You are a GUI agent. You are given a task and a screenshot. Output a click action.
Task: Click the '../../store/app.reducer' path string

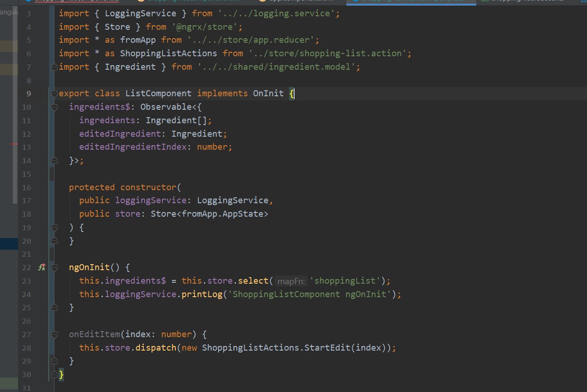251,40
